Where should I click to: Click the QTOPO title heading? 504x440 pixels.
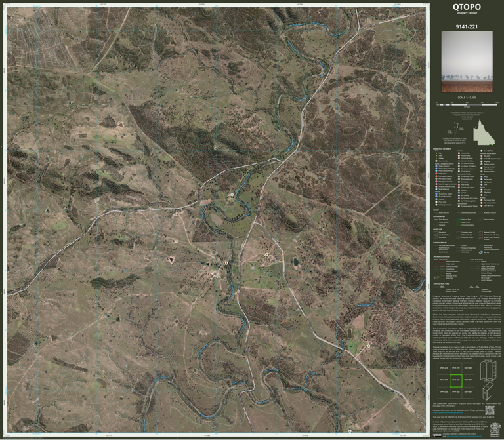(x=467, y=7)
